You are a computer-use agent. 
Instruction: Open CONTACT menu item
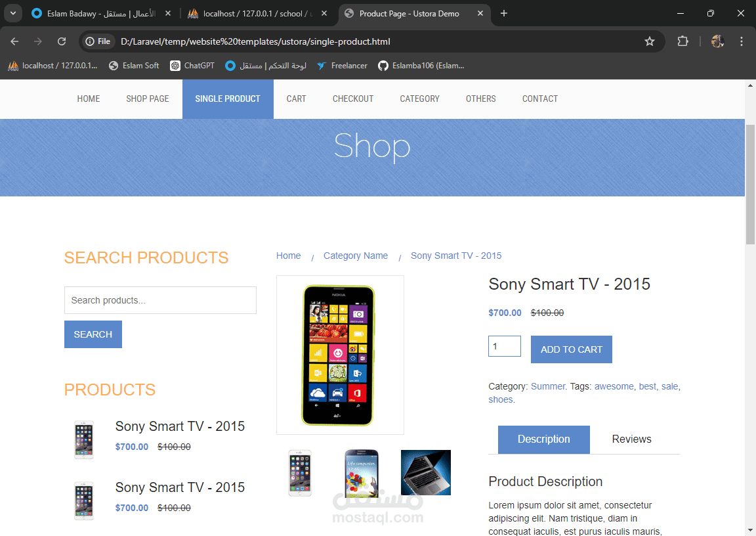click(x=540, y=99)
